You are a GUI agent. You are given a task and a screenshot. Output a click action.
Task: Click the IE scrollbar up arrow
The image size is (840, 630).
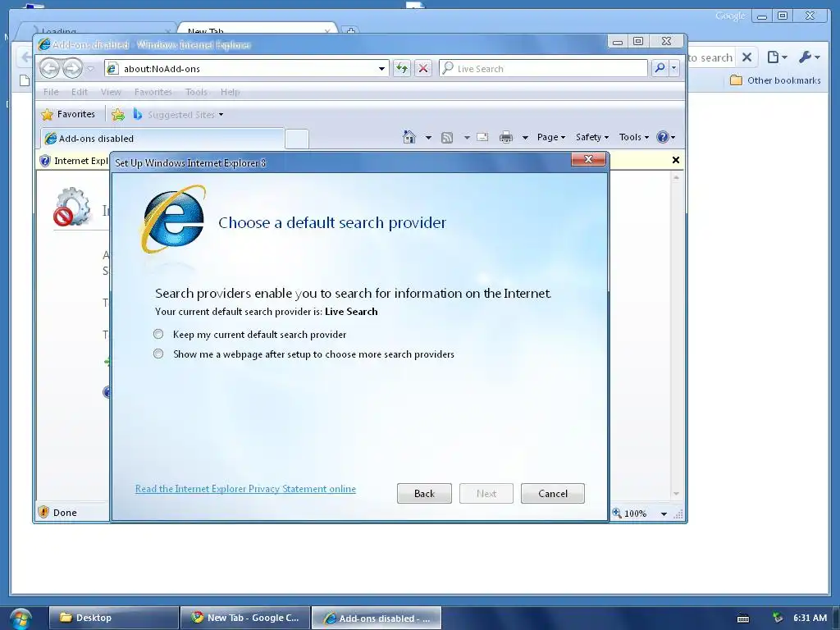676,177
